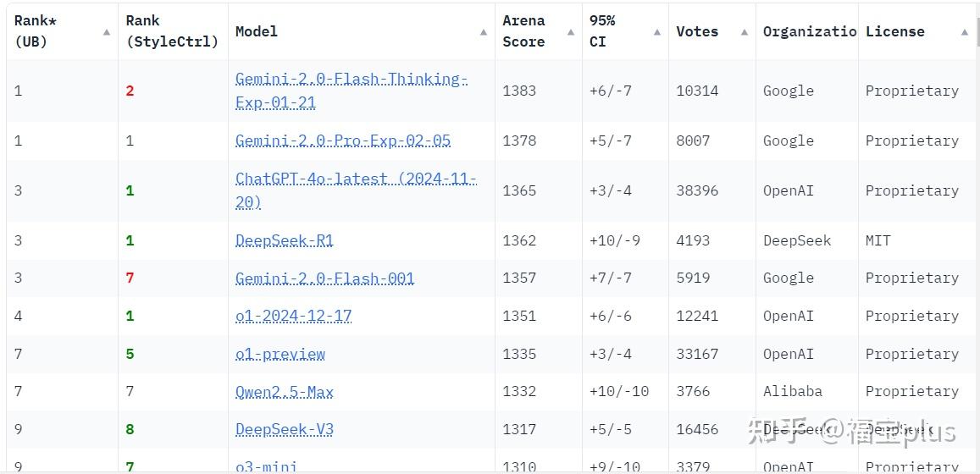Open the o1-preview model link
This screenshot has width=980, height=474.
pos(280,354)
